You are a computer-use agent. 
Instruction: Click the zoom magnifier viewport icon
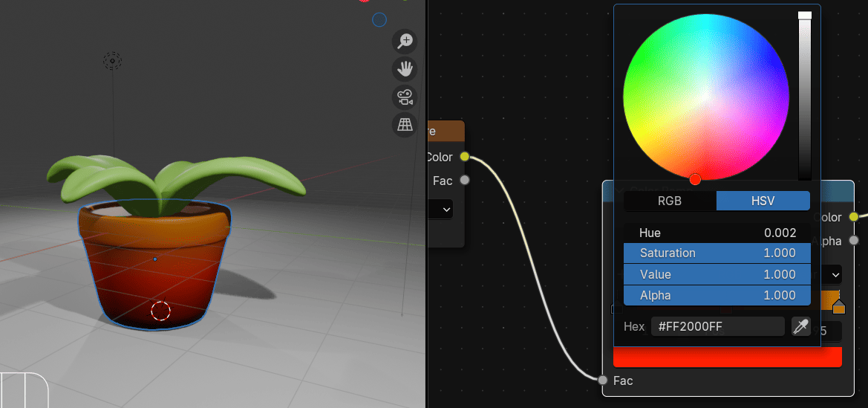tap(405, 41)
